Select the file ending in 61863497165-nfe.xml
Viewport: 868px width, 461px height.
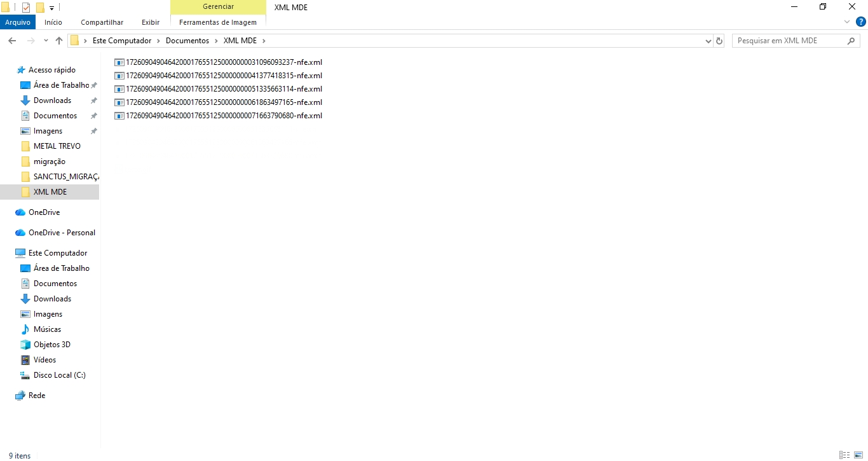point(219,102)
